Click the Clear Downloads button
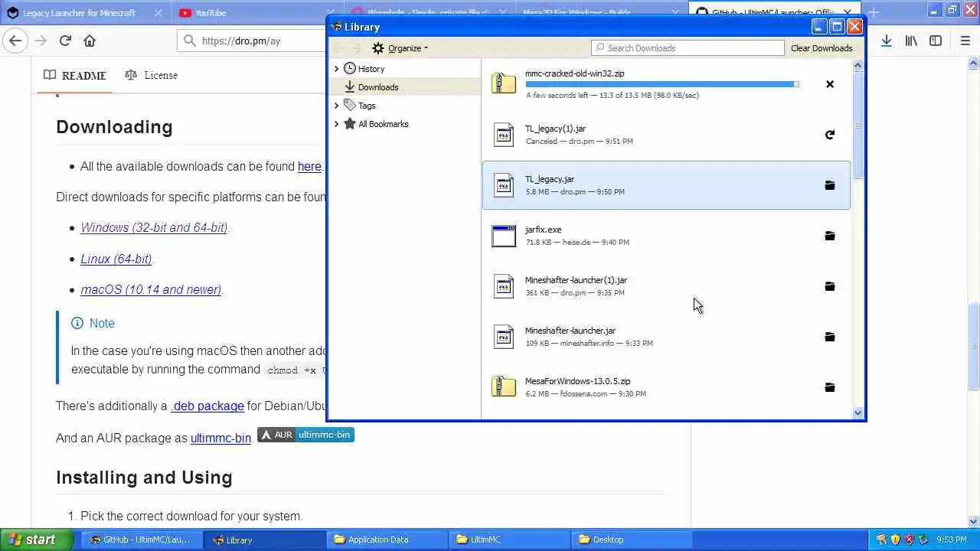Image resolution: width=980 pixels, height=551 pixels. (x=822, y=48)
